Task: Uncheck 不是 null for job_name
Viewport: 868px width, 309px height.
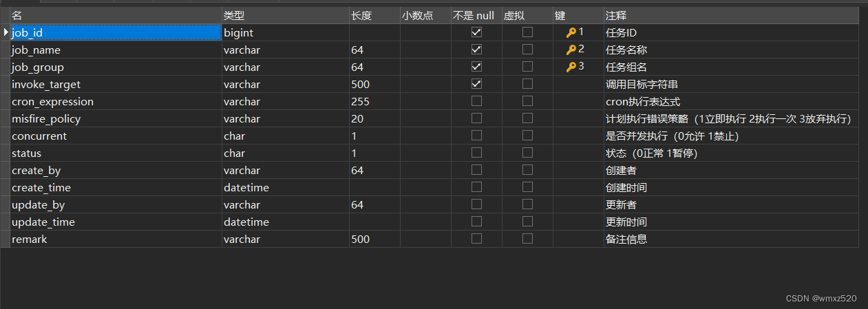Action: (476, 50)
